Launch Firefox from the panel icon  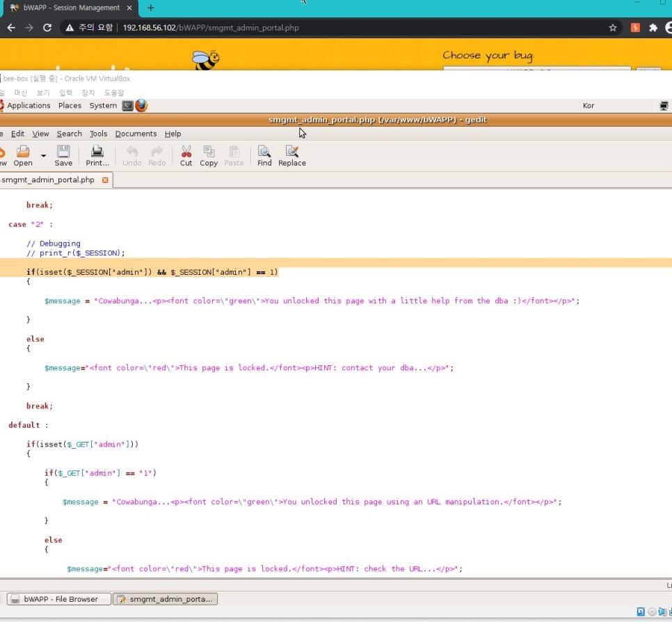coord(141,106)
